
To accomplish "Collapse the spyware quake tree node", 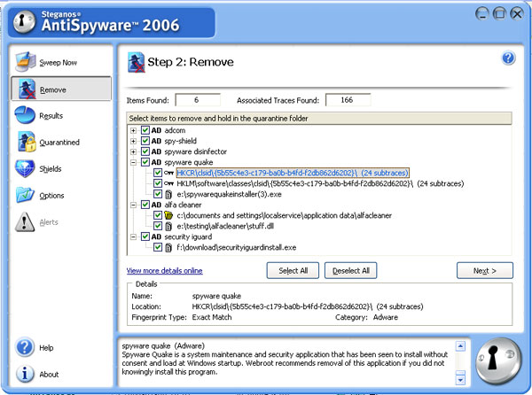I will pos(133,162).
